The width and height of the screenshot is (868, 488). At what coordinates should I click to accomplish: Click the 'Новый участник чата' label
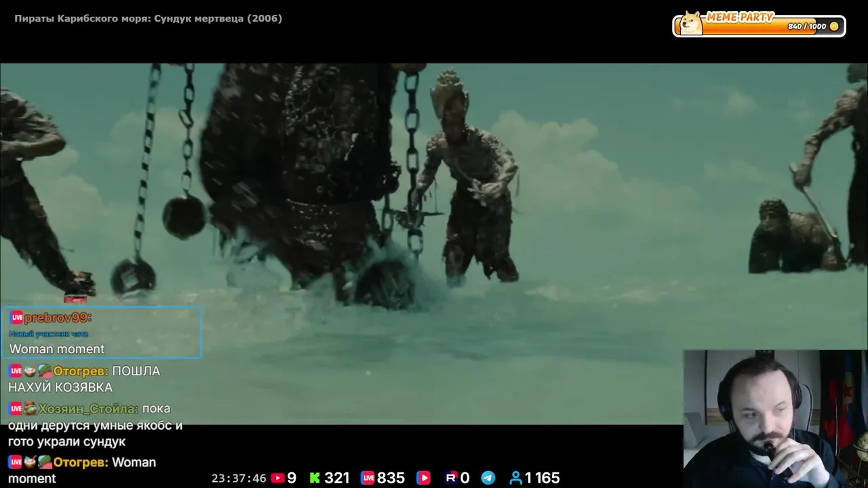[x=49, y=333]
